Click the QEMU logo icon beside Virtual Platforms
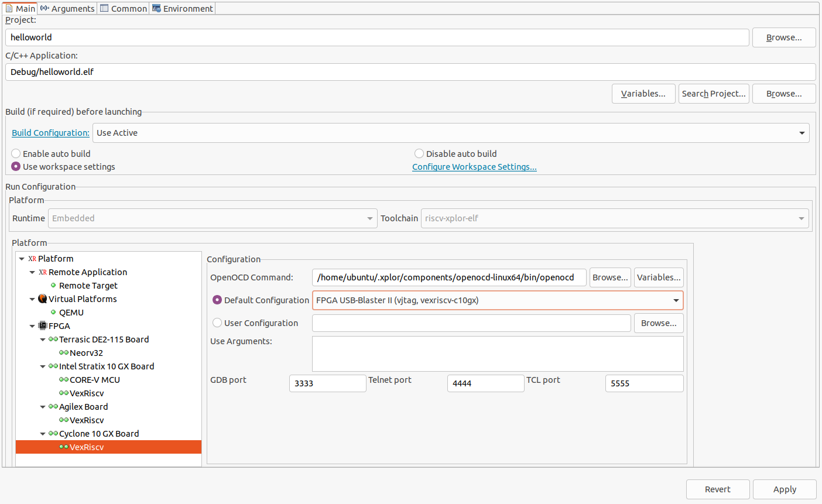822x504 pixels. click(43, 299)
